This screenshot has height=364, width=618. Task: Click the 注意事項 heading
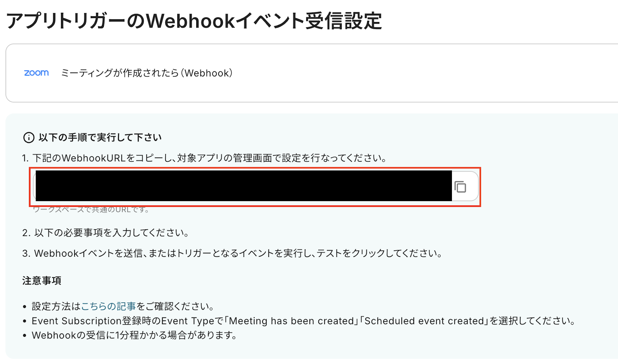pyautogui.click(x=42, y=281)
